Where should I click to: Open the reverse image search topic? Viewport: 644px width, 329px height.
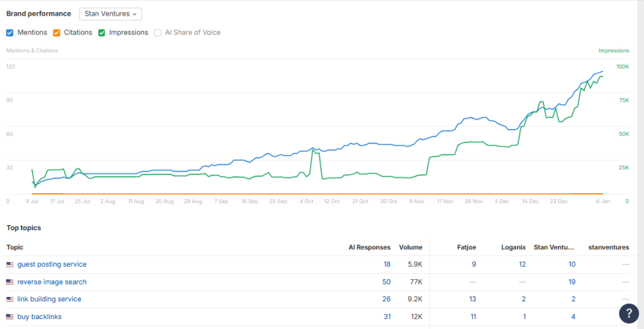point(52,282)
